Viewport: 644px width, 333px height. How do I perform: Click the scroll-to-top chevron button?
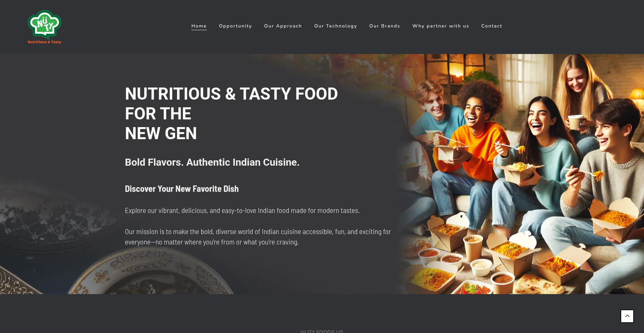[627, 316]
